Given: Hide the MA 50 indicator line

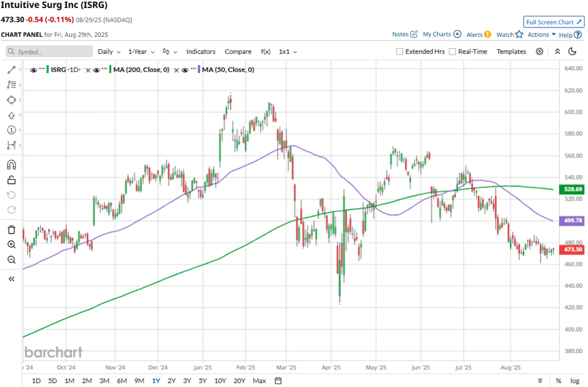Looking at the screenshot, I should coord(185,70).
